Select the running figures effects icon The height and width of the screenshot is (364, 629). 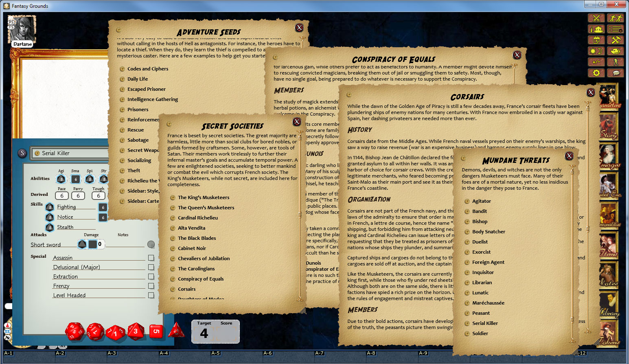(x=616, y=18)
